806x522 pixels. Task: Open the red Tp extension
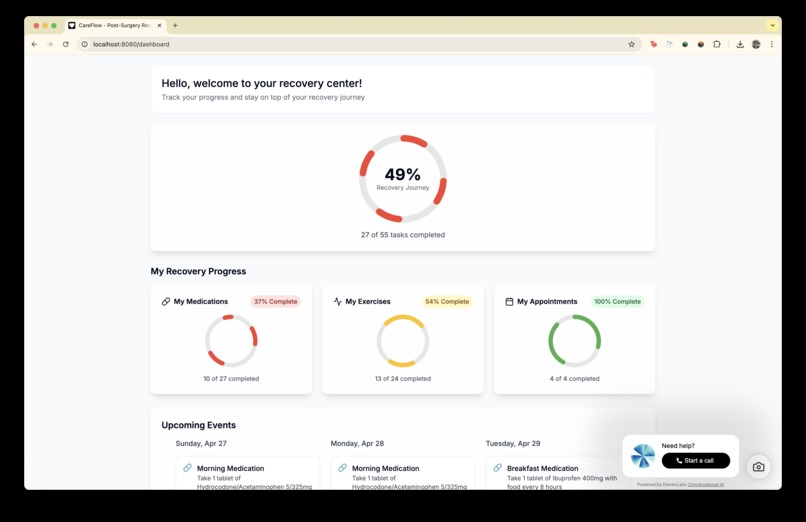(653, 44)
